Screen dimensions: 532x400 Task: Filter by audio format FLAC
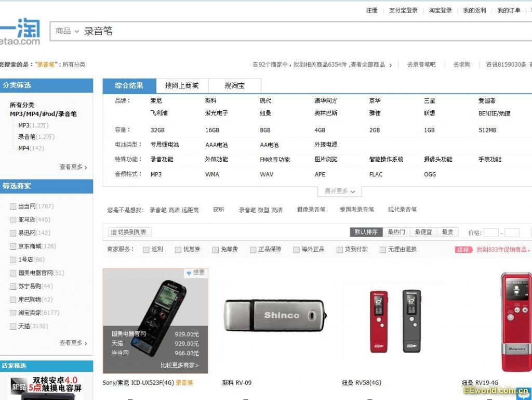click(376, 175)
